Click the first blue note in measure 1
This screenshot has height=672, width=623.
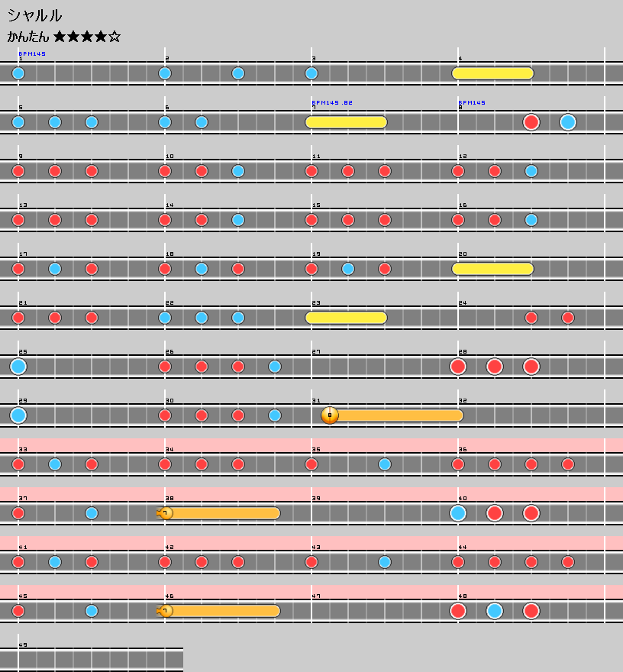(x=18, y=73)
